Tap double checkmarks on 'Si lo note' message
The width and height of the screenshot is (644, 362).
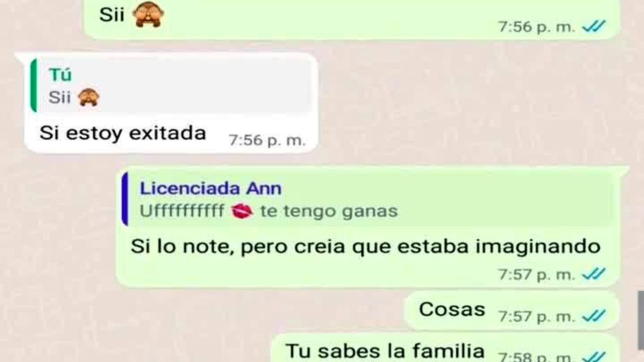pos(594,274)
